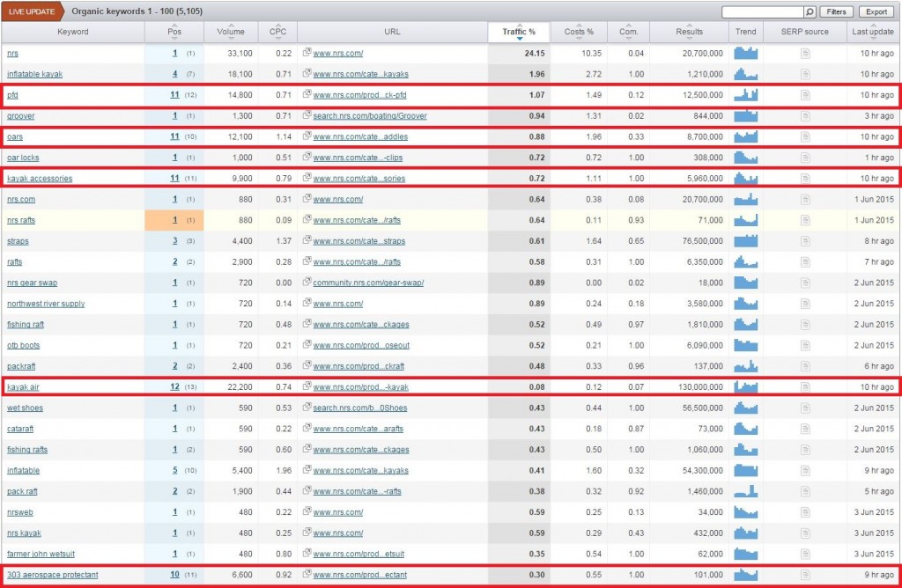
Task: Export the organic keywords report
Action: point(878,11)
